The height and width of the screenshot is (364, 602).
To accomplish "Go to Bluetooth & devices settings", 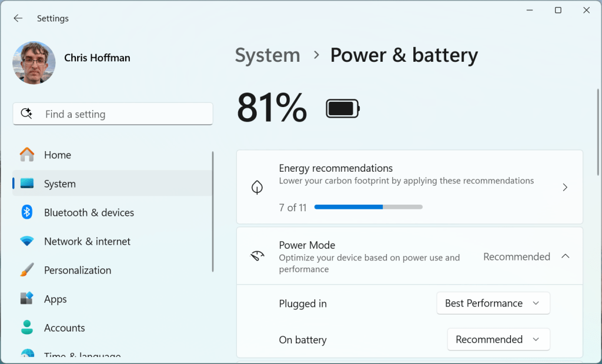I will click(x=89, y=212).
